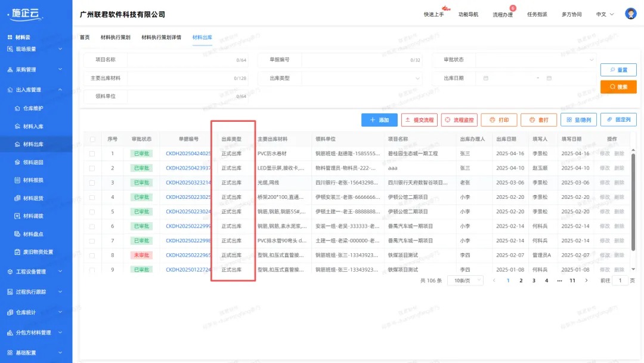This screenshot has height=363, width=644.
Task: Open the 10条/页 page size selector
Action: pos(465,280)
